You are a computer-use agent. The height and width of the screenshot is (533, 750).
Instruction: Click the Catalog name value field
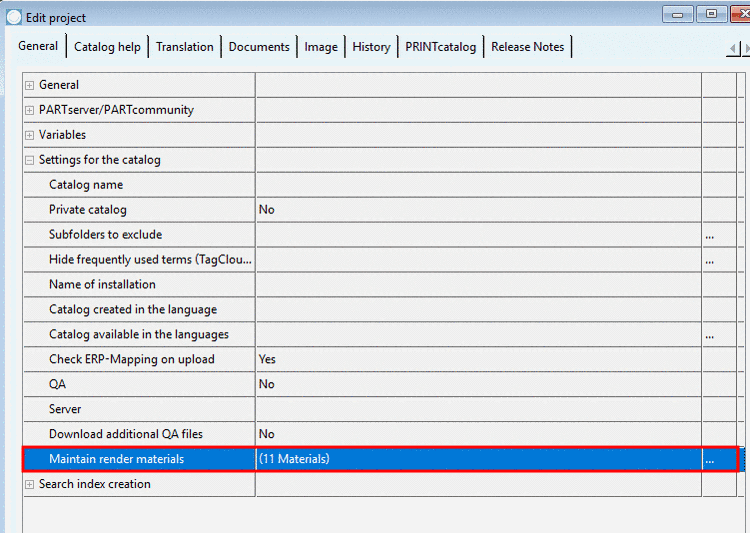pos(479,185)
